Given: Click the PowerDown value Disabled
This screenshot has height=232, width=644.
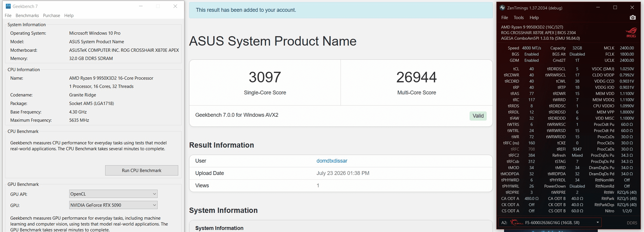Looking at the screenshot, I should click(577, 186).
